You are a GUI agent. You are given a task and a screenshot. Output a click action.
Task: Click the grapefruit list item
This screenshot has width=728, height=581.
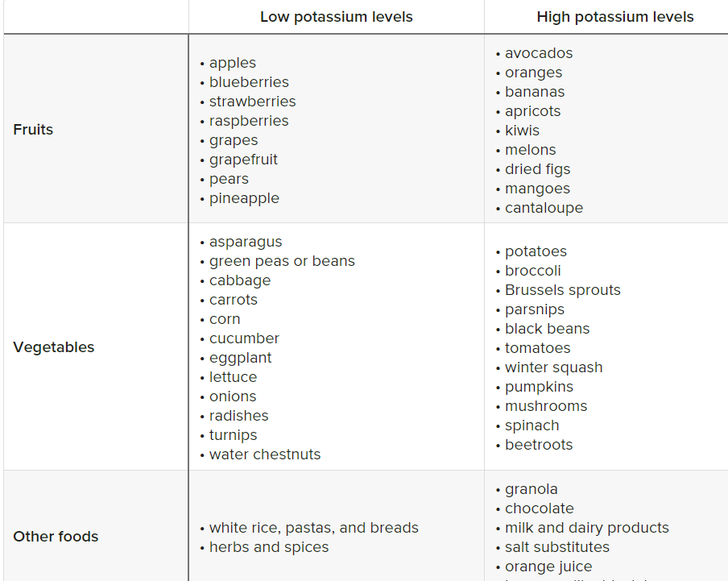click(x=243, y=160)
